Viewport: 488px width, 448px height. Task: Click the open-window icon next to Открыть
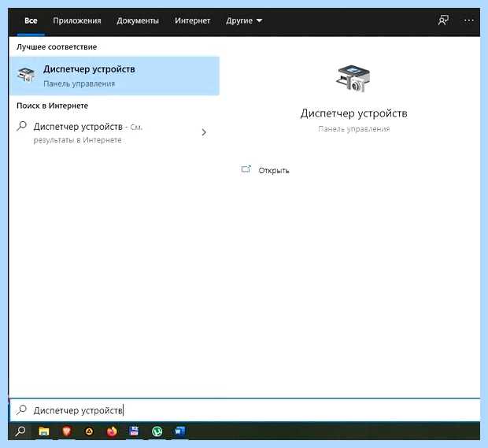246,169
